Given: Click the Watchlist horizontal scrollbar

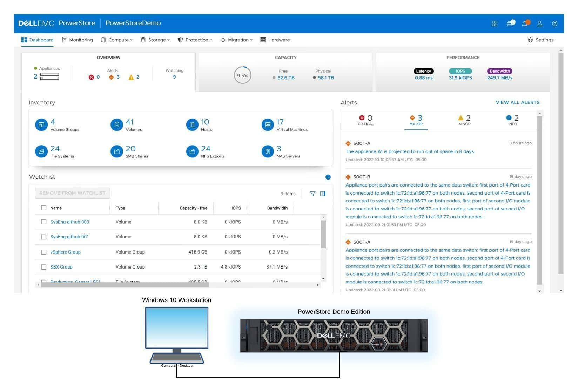Looking at the screenshot, I should (125, 285).
